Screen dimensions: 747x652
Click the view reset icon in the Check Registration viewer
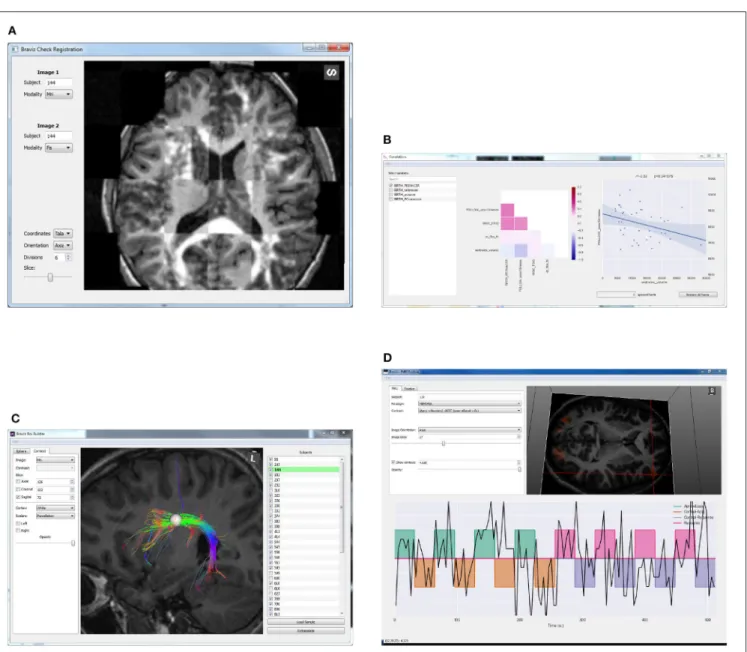point(332,72)
